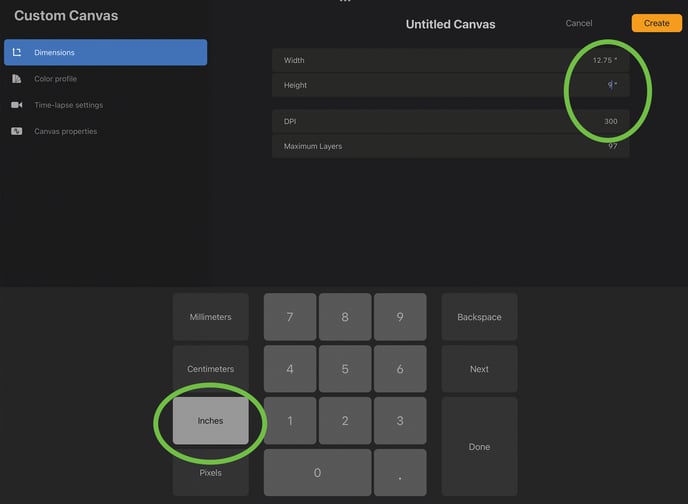Tap the 7 key on keypad
Image resolution: width=688 pixels, height=504 pixels.
(290, 317)
